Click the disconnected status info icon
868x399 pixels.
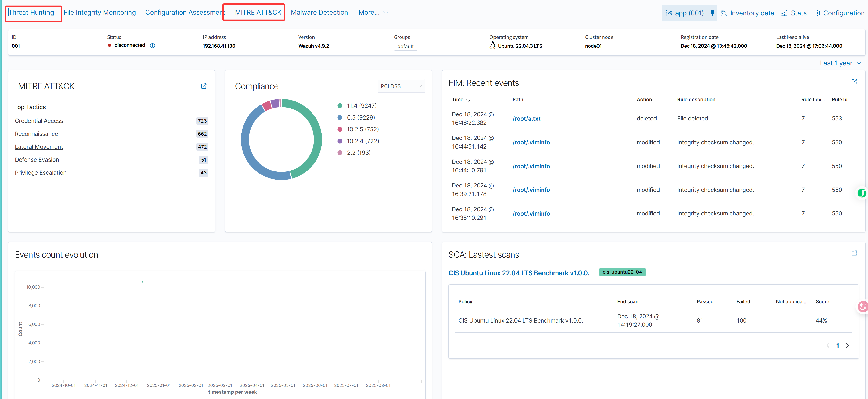152,45
